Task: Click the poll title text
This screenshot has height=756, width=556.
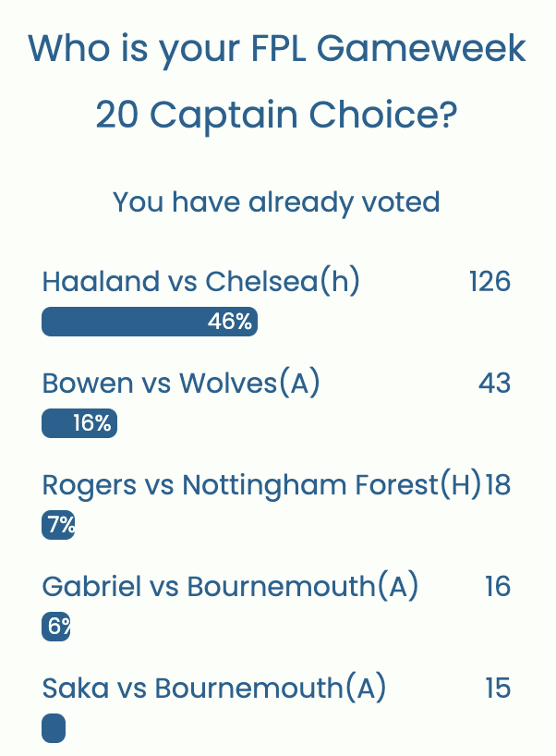Action: click(277, 81)
